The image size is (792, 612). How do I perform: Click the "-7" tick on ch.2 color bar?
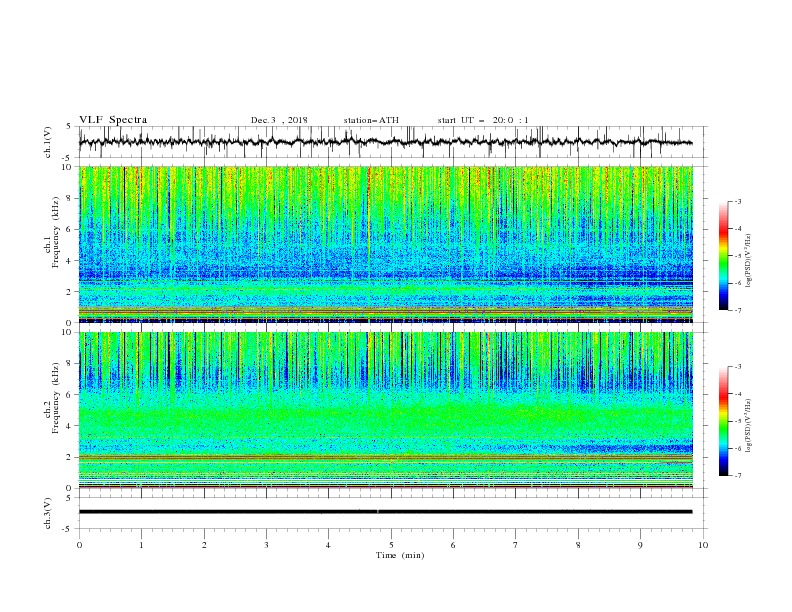[x=737, y=475]
